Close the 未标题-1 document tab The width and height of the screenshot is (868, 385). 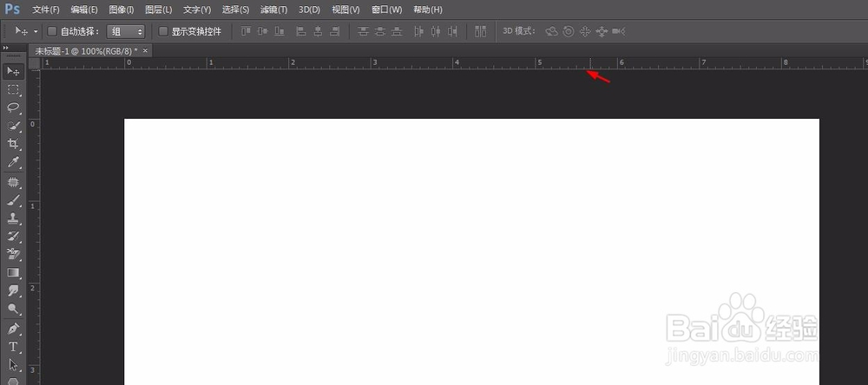[145, 50]
